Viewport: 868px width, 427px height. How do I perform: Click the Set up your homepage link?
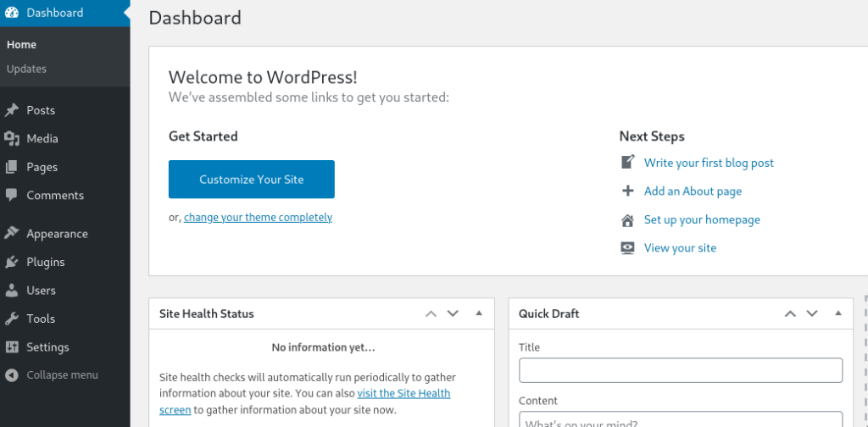click(702, 219)
